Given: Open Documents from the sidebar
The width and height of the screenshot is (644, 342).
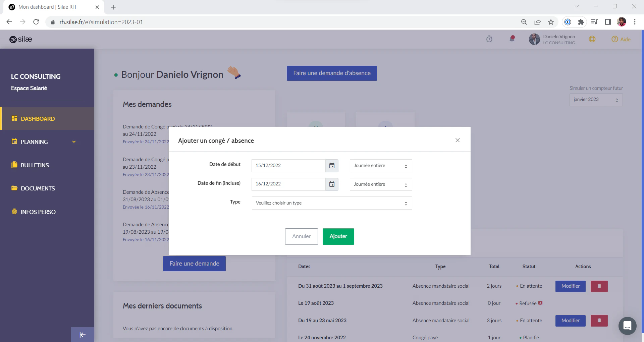Looking at the screenshot, I should tap(38, 188).
